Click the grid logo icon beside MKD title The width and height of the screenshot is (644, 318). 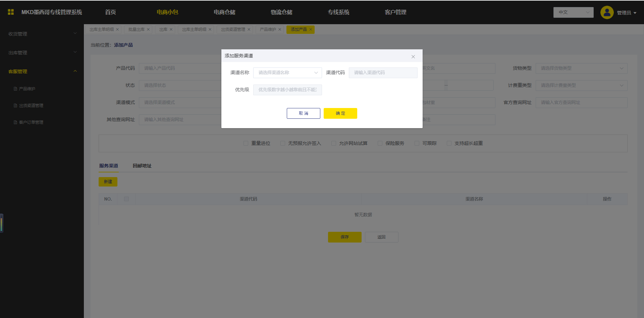[11, 12]
